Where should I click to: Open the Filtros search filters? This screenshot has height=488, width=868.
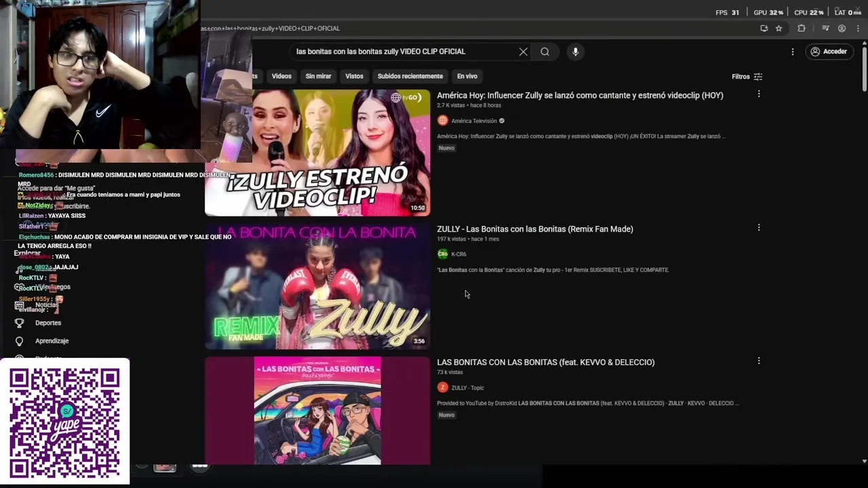[747, 77]
